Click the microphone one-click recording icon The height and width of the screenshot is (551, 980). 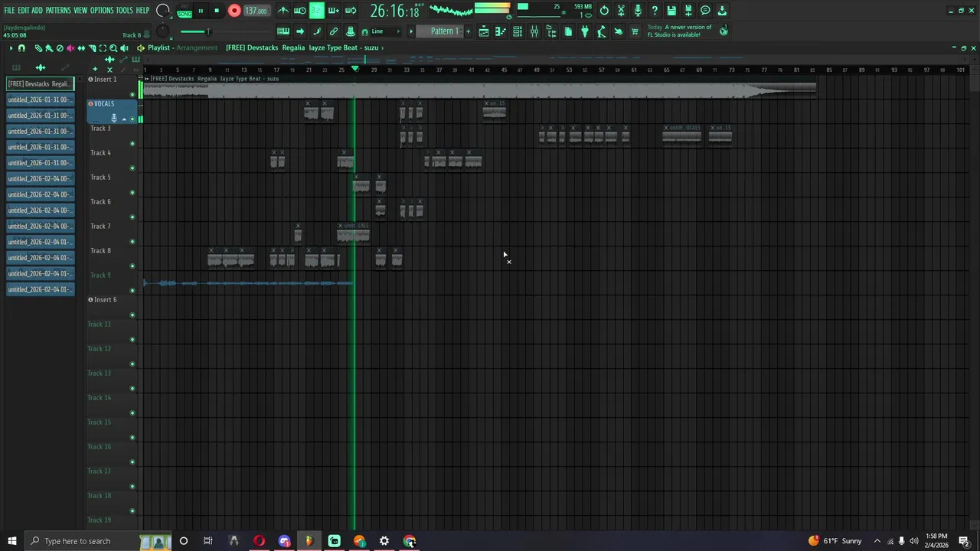638,11
